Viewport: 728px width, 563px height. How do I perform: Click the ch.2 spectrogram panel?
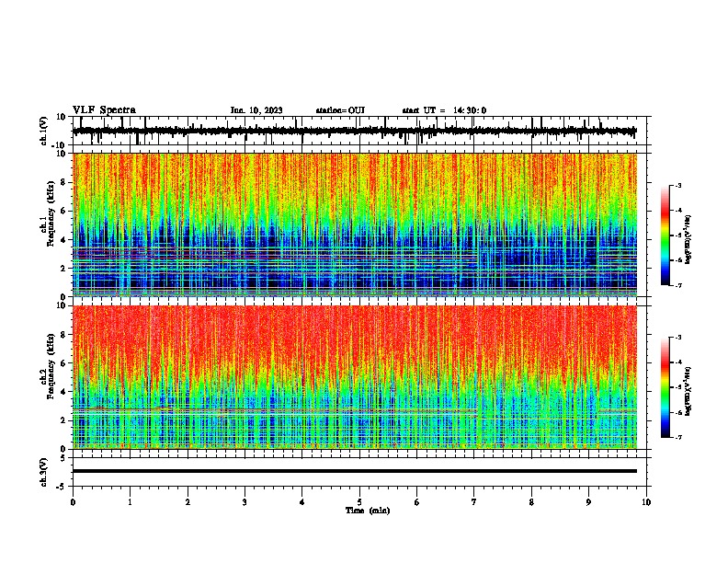coord(355,377)
